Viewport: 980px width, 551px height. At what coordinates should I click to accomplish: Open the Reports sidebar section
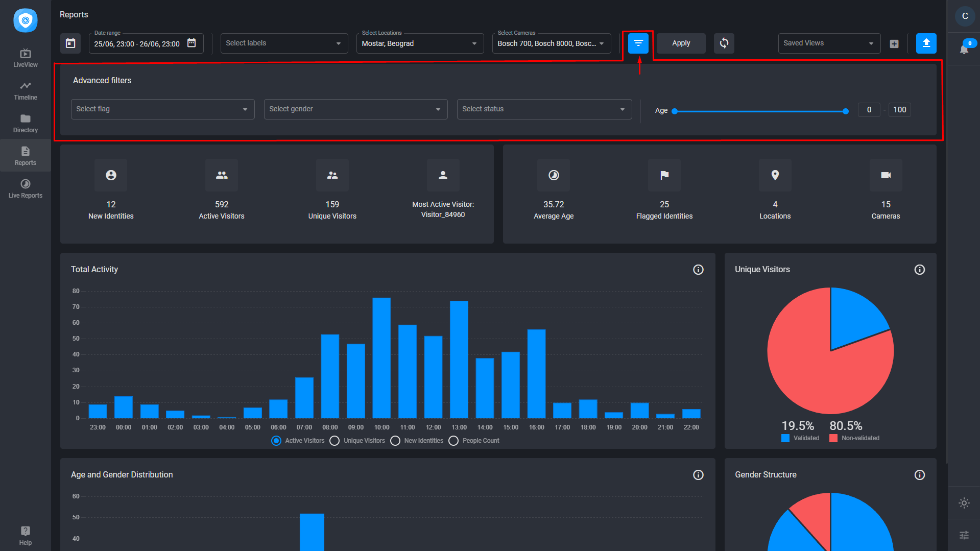[26, 156]
